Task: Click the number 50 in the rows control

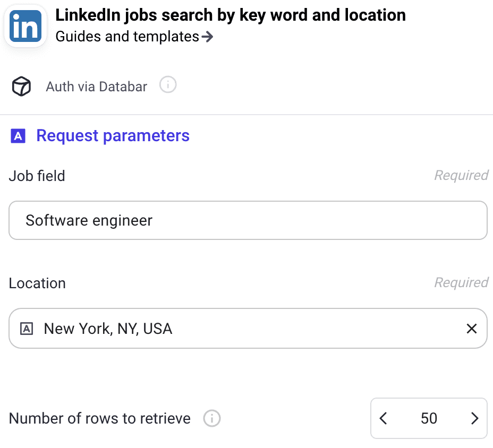Action: (429, 418)
